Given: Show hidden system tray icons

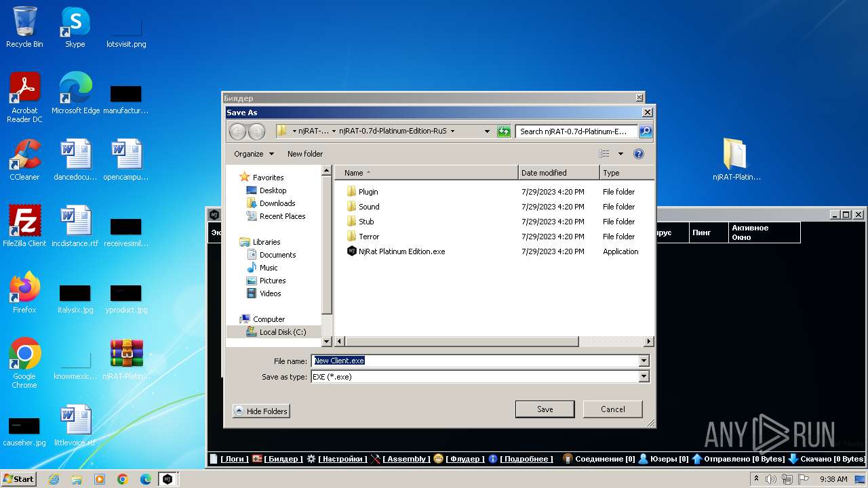Looking at the screenshot, I should [x=756, y=479].
